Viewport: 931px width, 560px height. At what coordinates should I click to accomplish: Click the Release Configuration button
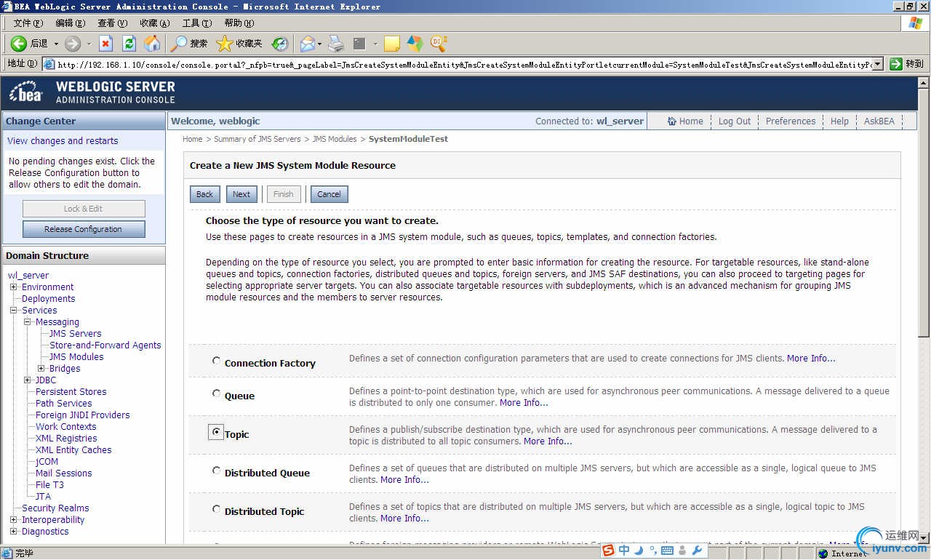[x=84, y=229]
